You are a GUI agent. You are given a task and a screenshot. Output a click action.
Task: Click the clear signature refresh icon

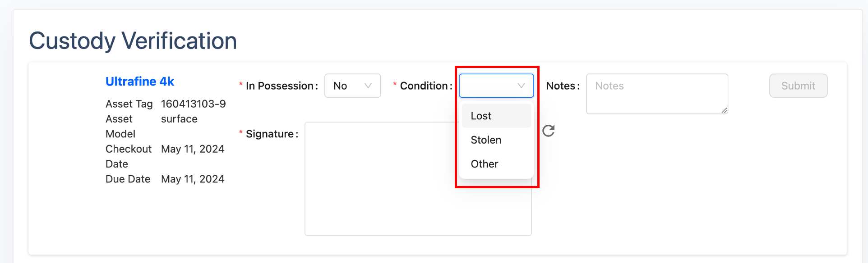pyautogui.click(x=548, y=131)
